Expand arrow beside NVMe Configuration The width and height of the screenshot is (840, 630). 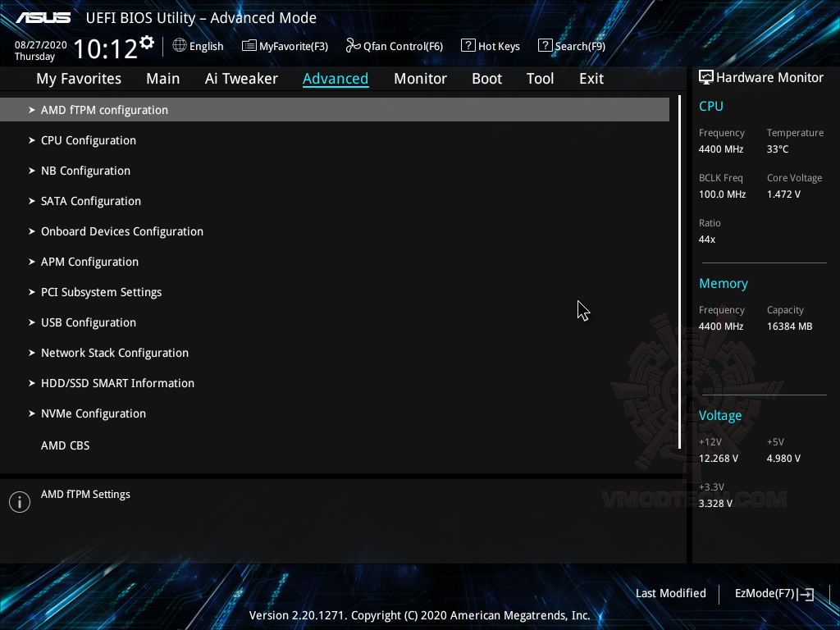32,413
